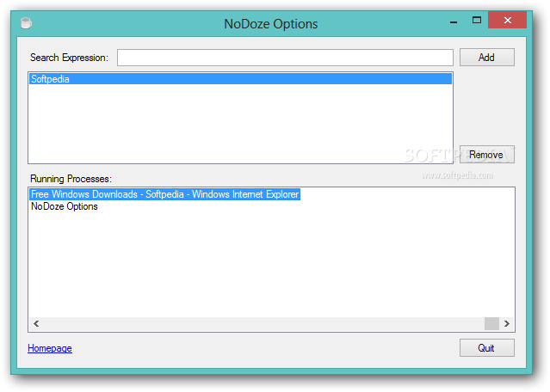Open the Homepage link
This screenshot has width=550, height=392.
point(50,348)
